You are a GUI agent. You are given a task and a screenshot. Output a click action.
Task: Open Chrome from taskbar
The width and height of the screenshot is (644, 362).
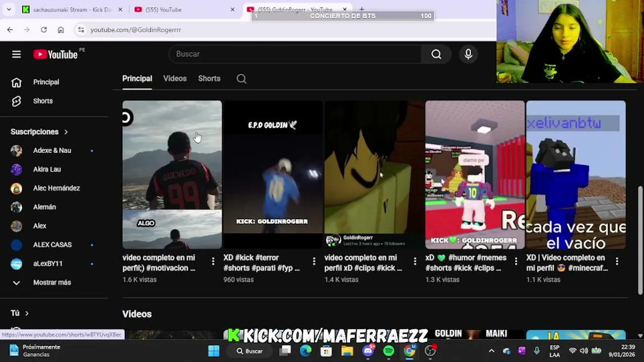pos(410,351)
